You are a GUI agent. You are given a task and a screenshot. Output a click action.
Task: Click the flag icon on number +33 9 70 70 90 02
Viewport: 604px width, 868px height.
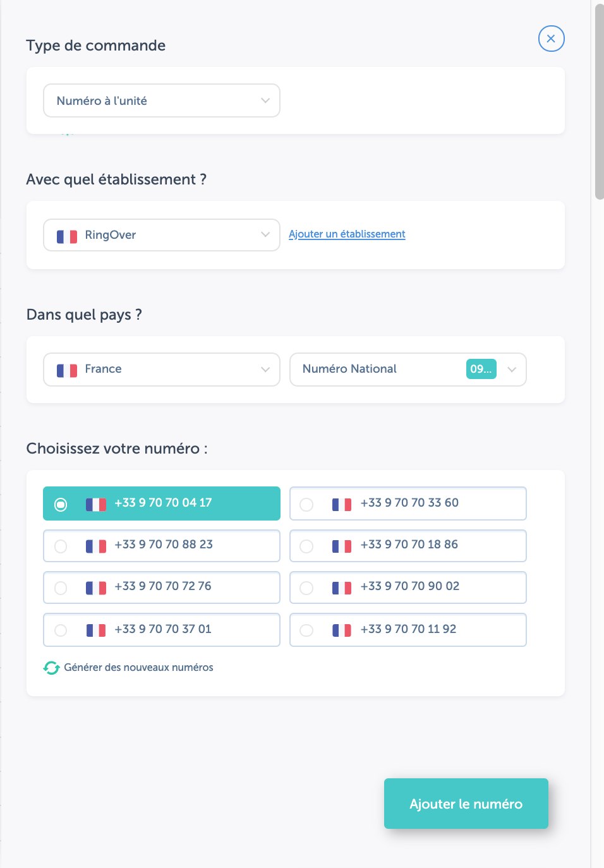[x=341, y=587]
